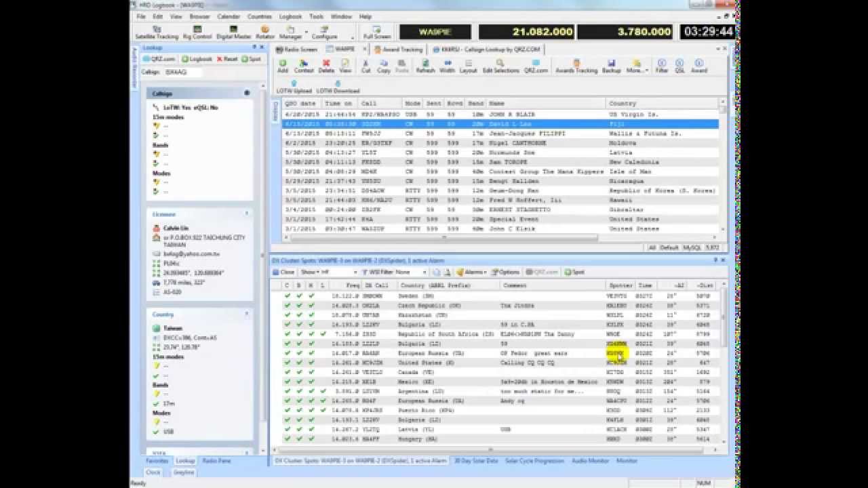Click Spot button in DX Cluster toolbar
868x488 pixels.
point(575,272)
